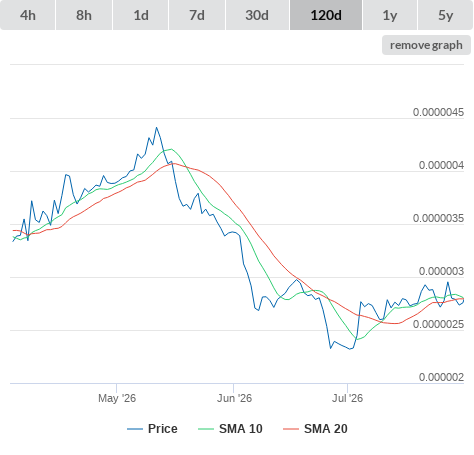Choose the 1d time range tab
The image size is (474, 455).
pos(141,15)
